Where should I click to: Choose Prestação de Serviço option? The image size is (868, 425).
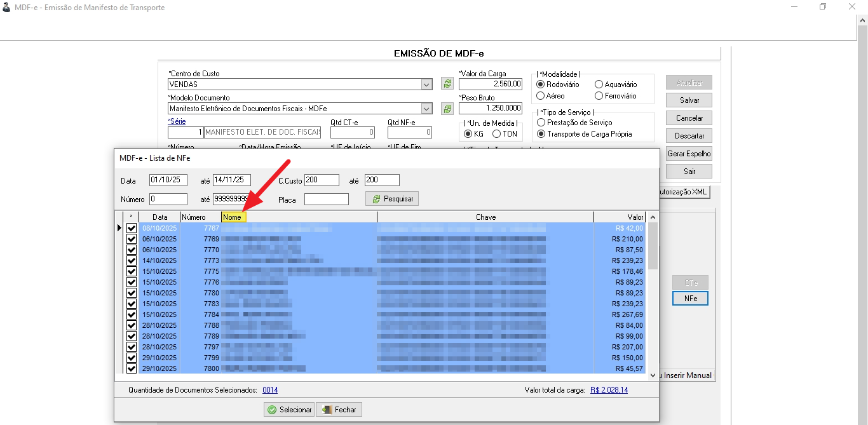pyautogui.click(x=541, y=123)
